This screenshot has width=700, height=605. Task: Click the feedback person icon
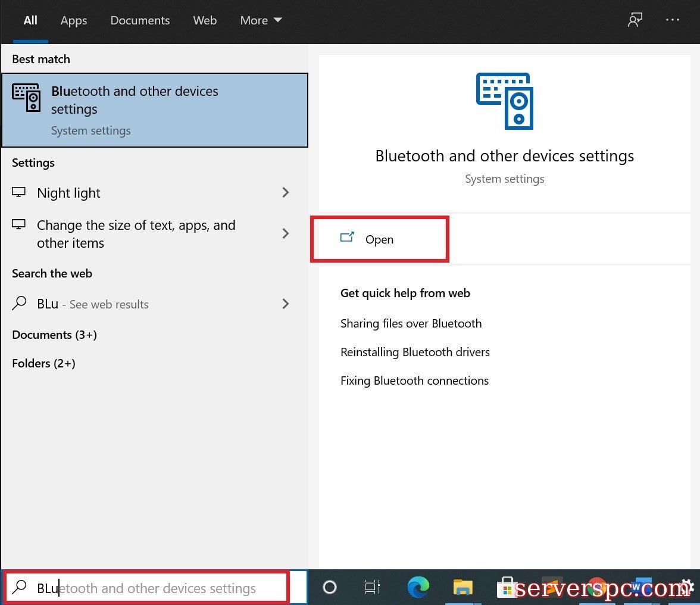click(635, 20)
